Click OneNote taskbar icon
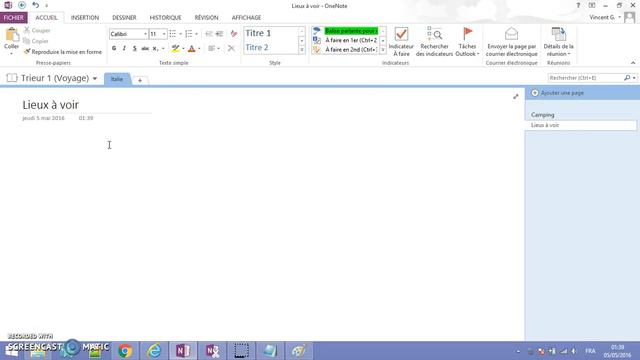 tap(183, 351)
